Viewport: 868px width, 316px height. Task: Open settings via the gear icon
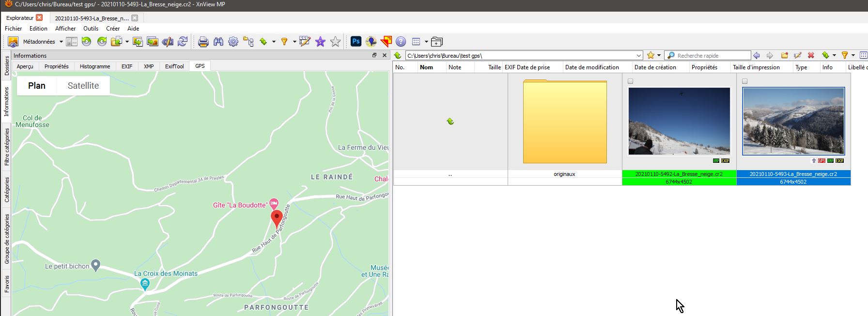click(x=233, y=42)
